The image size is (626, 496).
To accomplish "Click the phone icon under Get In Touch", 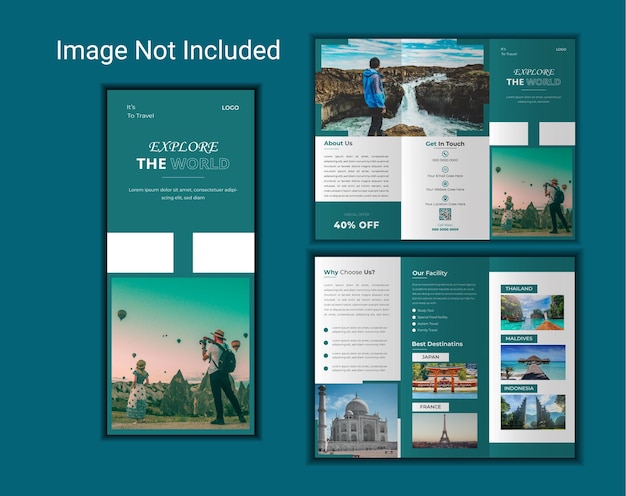I will click(x=445, y=154).
